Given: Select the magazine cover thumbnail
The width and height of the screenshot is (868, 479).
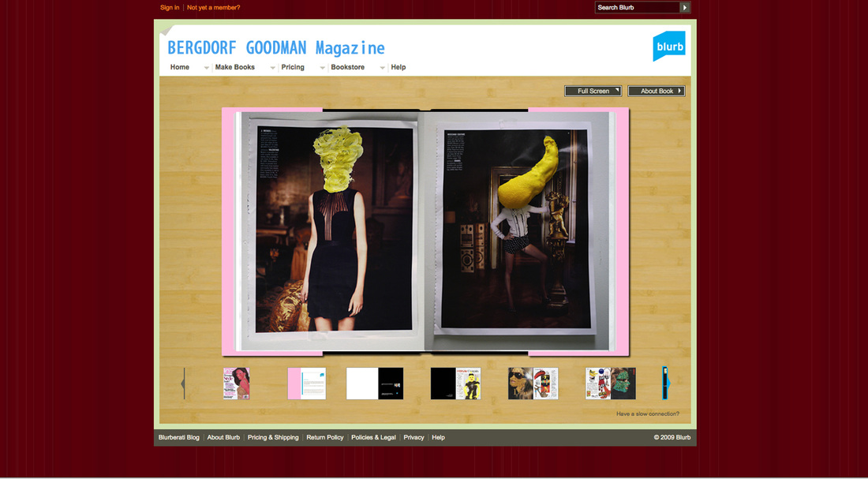Looking at the screenshot, I should tap(237, 384).
